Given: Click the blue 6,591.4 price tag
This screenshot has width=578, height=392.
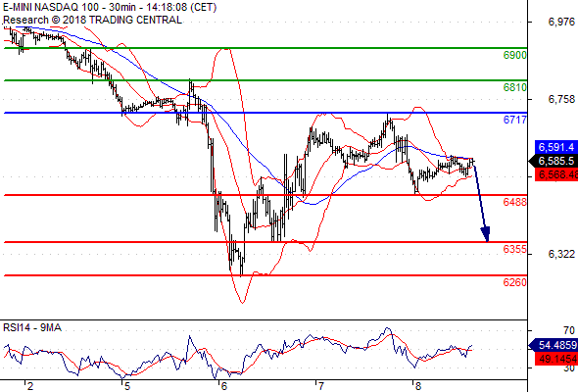Looking at the screenshot, I should (x=556, y=147).
